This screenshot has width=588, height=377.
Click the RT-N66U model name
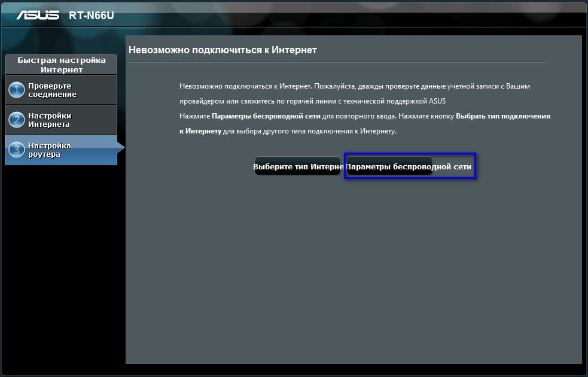(91, 16)
